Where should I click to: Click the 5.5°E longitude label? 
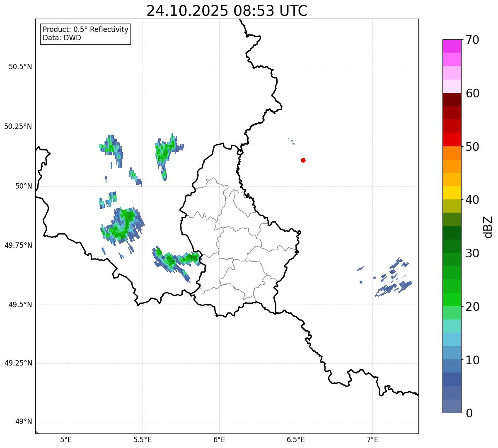click(x=143, y=439)
